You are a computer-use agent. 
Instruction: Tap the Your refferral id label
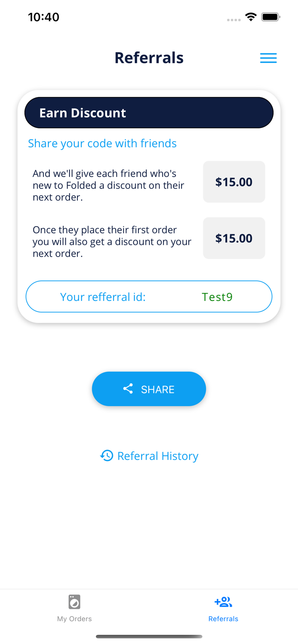[103, 297]
